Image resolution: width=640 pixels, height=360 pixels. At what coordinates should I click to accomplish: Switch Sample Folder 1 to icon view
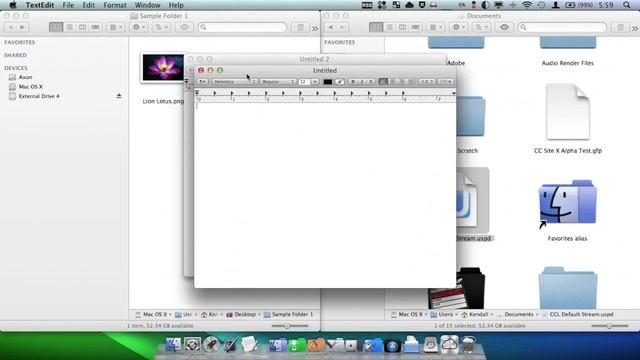pos(56,27)
